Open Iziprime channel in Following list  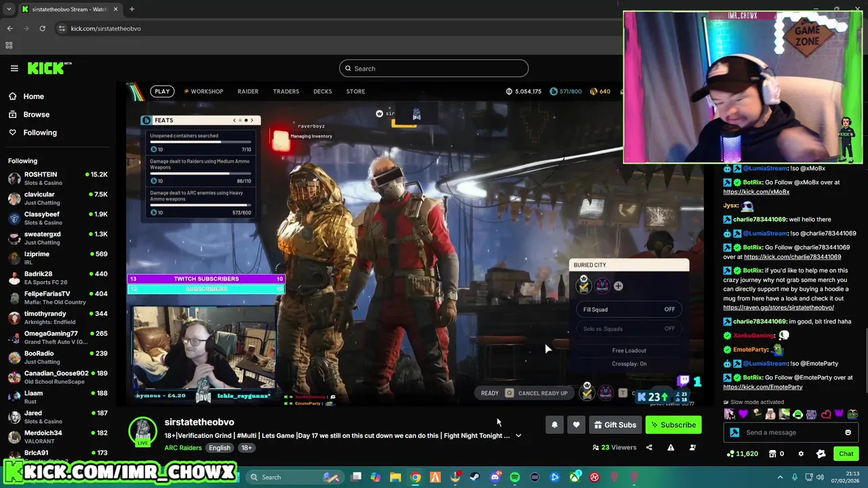(x=58, y=258)
